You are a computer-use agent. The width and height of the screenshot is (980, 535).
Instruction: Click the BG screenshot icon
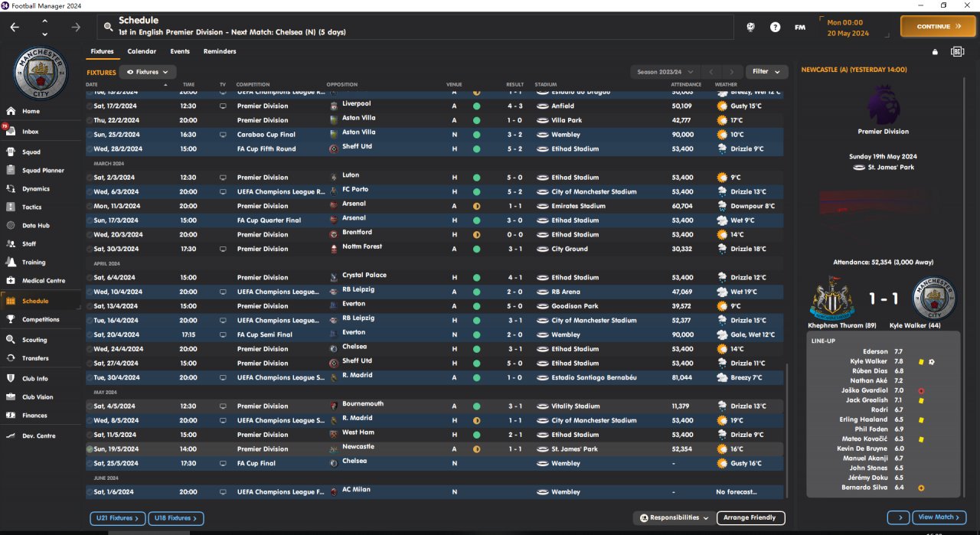point(957,52)
